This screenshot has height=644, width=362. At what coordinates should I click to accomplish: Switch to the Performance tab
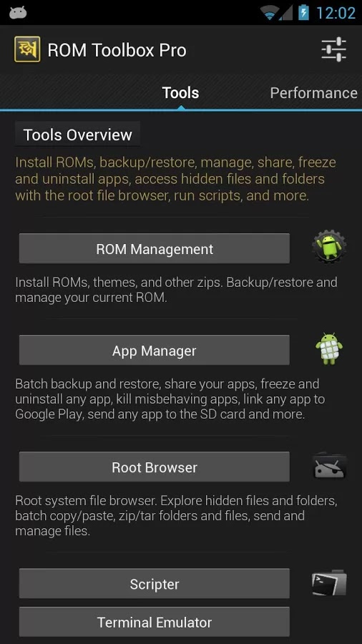tap(313, 93)
